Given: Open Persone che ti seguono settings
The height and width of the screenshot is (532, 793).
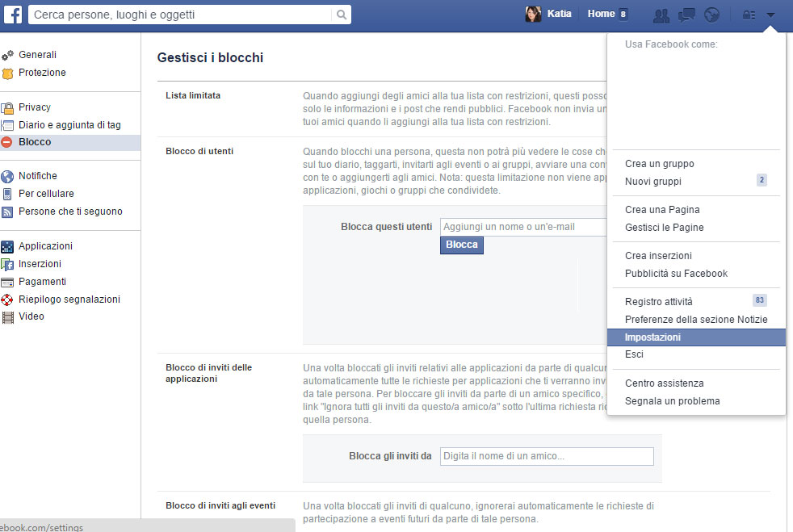Looking at the screenshot, I should (x=70, y=212).
